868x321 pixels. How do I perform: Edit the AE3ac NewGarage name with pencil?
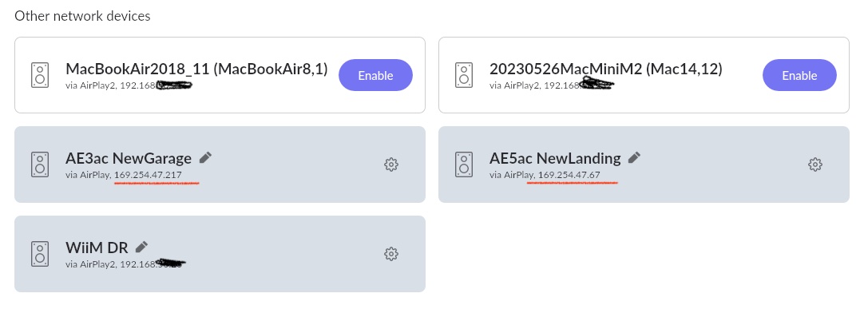(x=205, y=157)
